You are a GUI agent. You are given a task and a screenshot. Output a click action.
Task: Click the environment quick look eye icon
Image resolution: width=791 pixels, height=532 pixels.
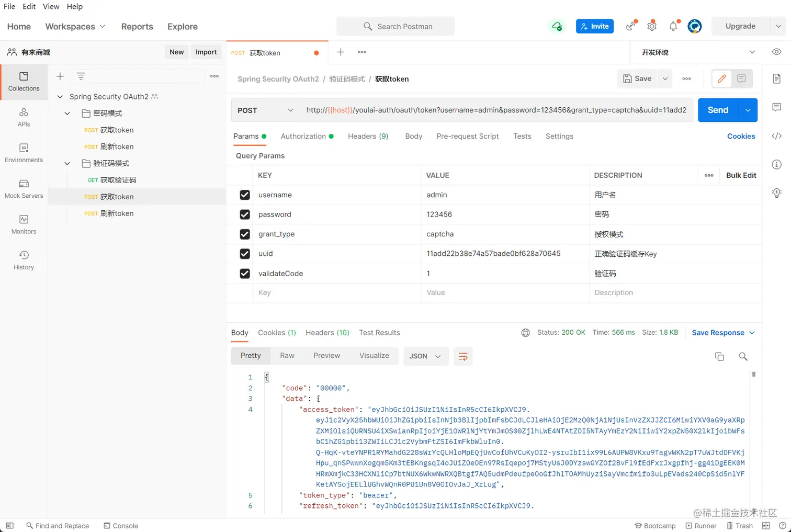[777, 52]
